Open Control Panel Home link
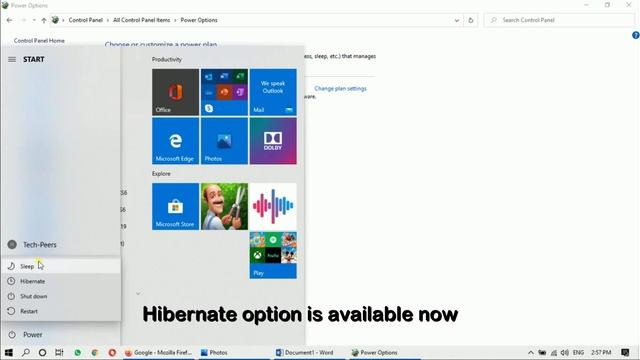The height and width of the screenshot is (360, 640). 39,41
